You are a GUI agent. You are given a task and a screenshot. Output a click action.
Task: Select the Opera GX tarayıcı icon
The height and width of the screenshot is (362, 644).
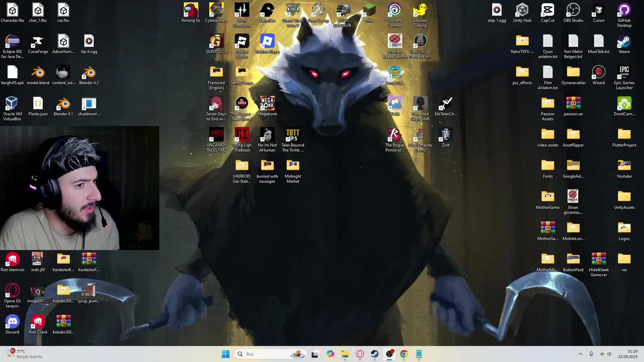[x=13, y=296]
